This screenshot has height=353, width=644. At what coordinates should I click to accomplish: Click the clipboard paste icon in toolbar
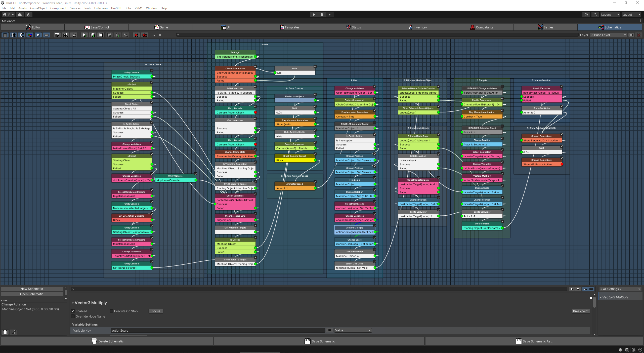pos(101,35)
